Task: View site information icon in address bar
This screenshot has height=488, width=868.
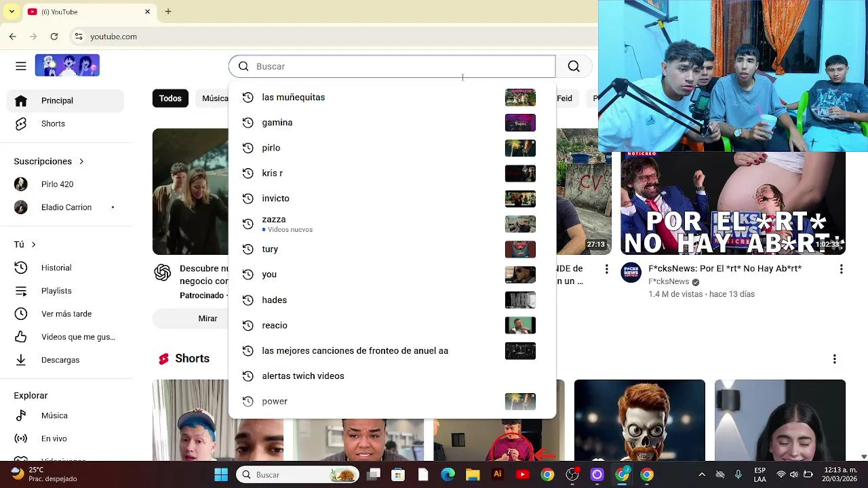Action: [79, 37]
